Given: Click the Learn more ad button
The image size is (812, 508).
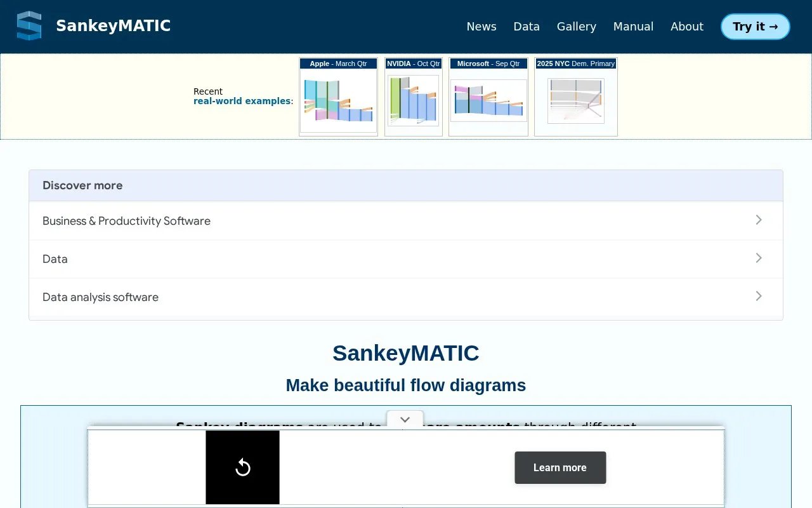Looking at the screenshot, I should pyautogui.click(x=560, y=467).
